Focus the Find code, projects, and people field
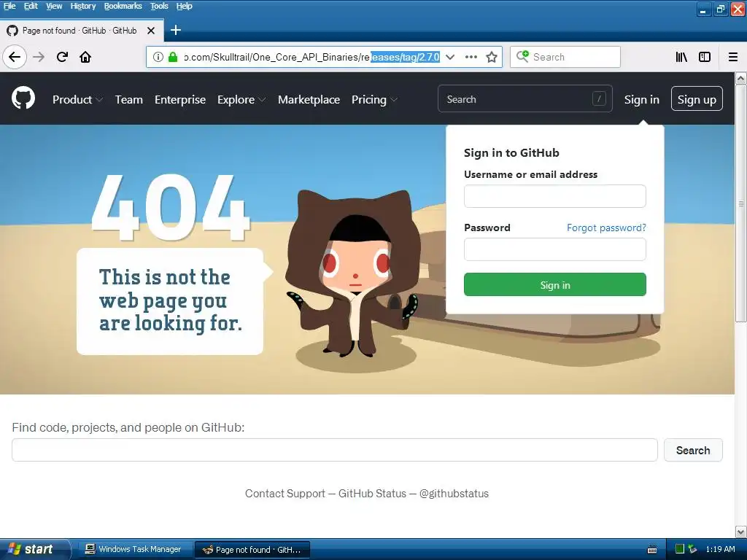Screen dimensions: 747x560 [x=334, y=450]
